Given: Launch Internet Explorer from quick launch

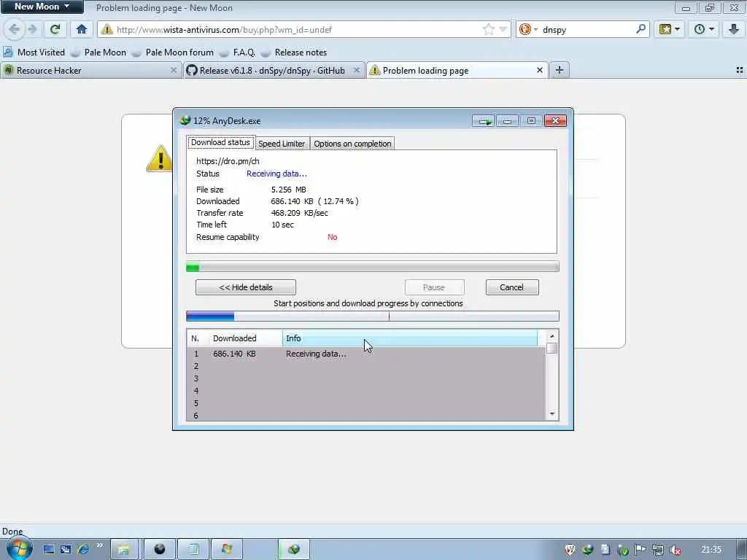Looking at the screenshot, I should tap(83, 549).
